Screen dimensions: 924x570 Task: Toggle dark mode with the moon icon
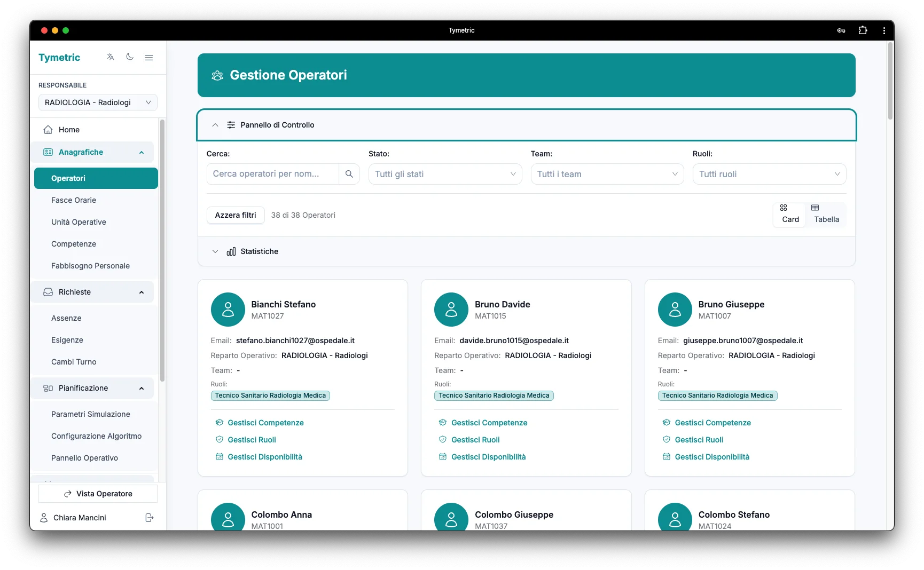click(x=130, y=57)
